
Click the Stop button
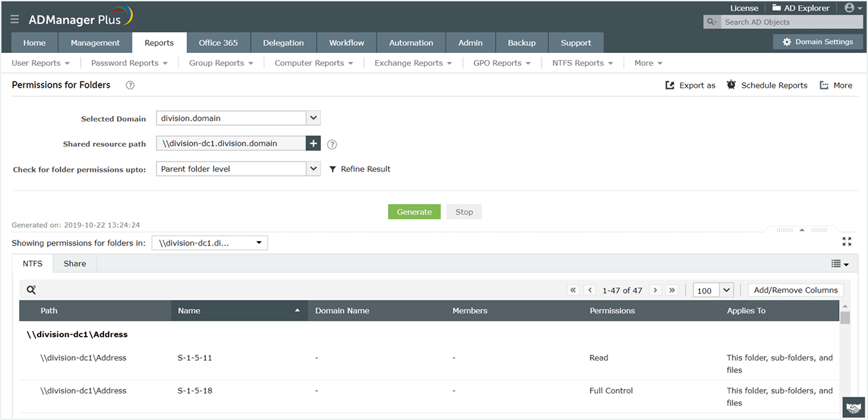[464, 212]
